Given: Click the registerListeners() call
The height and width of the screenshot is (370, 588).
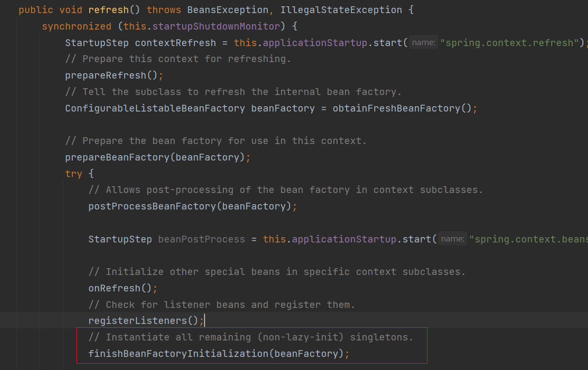Looking at the screenshot, I should [x=143, y=321].
